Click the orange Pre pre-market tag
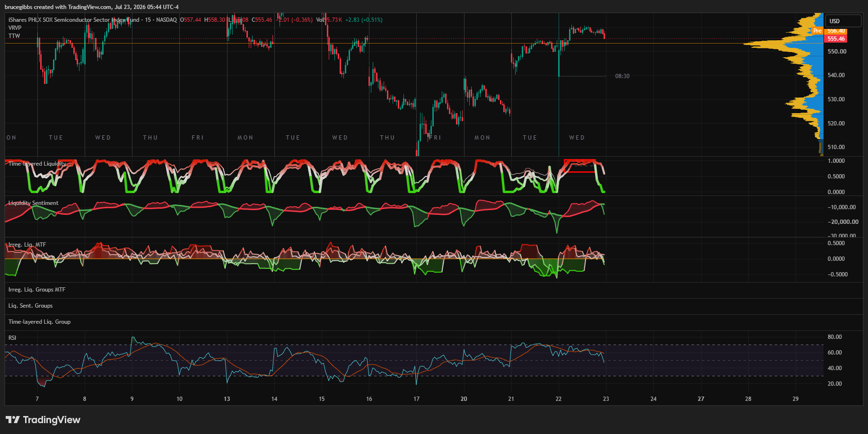Image resolution: width=868 pixels, height=434 pixels. pyautogui.click(x=817, y=31)
